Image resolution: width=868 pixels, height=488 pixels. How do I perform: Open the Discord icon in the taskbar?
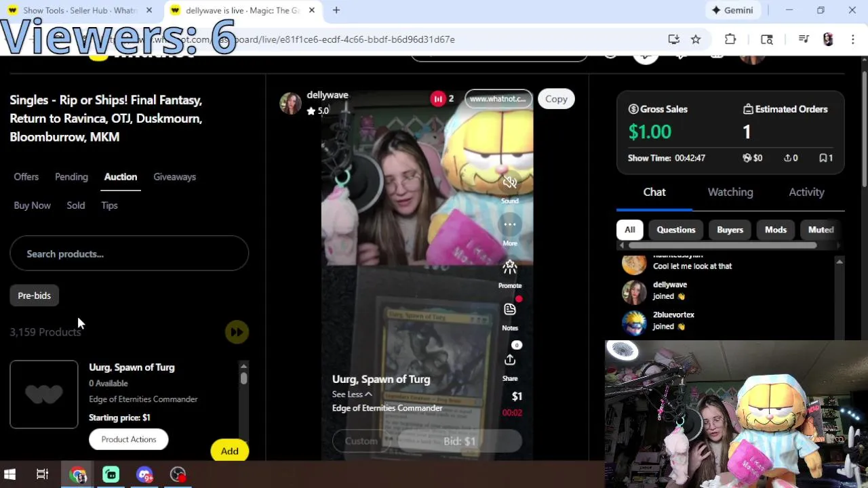144,474
